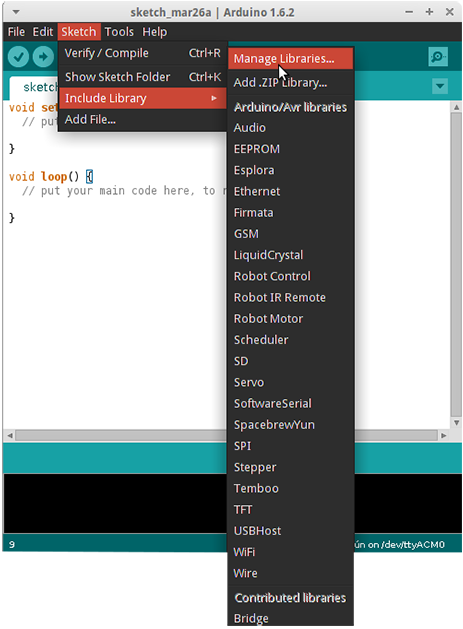Viewport: 463px width, 629px height.
Task: Include the SPI library
Action: [x=290, y=446]
